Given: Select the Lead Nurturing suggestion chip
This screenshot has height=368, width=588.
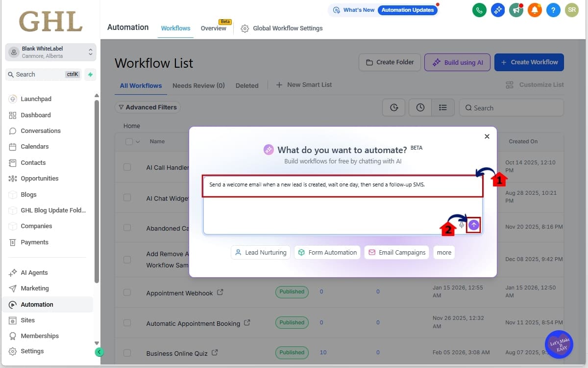Looking at the screenshot, I should (260, 252).
